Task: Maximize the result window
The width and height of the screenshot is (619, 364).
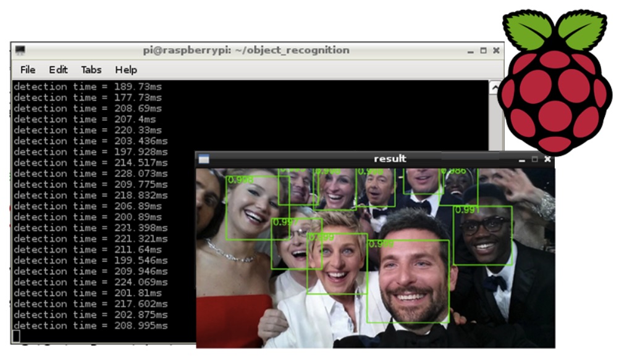Action: coord(534,159)
